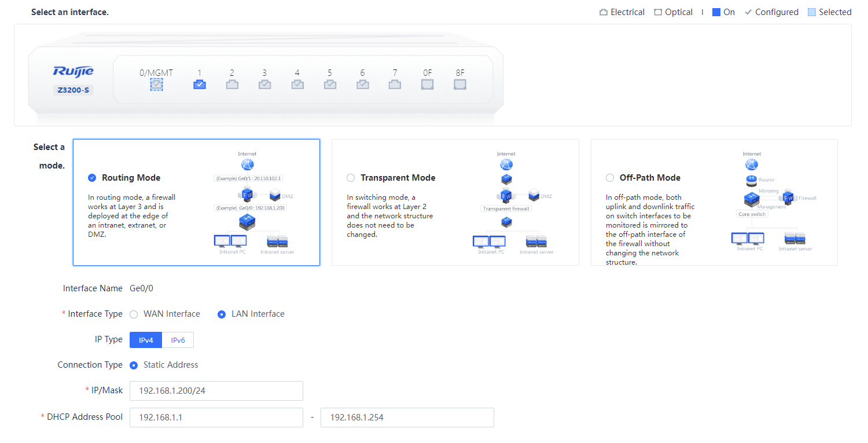Select optical port 0F icon

click(427, 85)
